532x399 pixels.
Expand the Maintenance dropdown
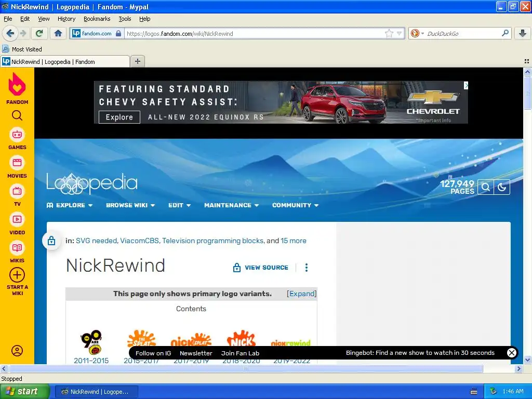pos(231,205)
